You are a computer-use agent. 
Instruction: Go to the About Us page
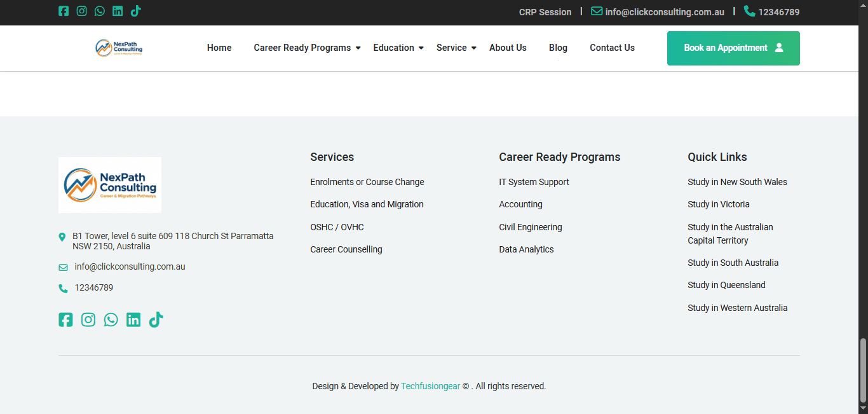click(508, 48)
